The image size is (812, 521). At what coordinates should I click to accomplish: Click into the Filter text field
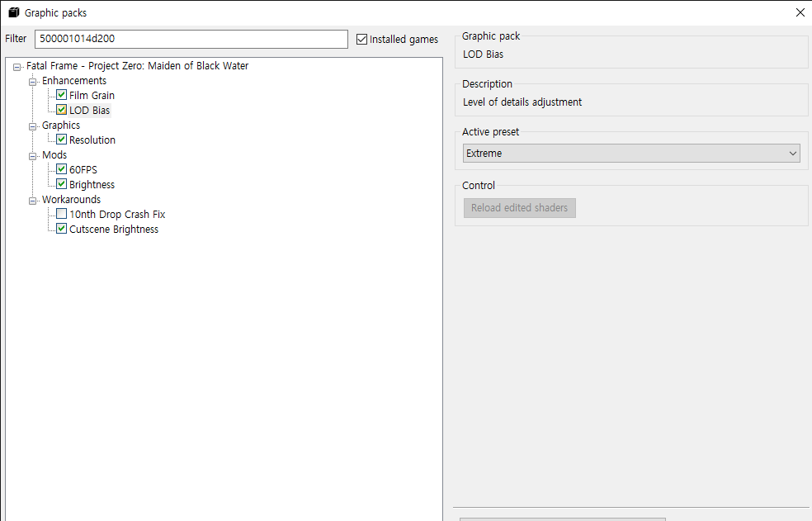(x=191, y=39)
